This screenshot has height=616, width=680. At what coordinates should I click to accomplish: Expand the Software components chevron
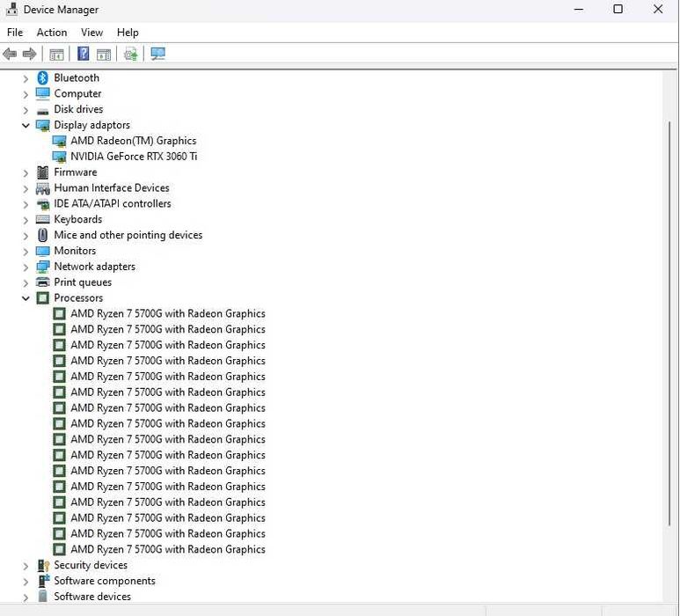click(x=26, y=582)
